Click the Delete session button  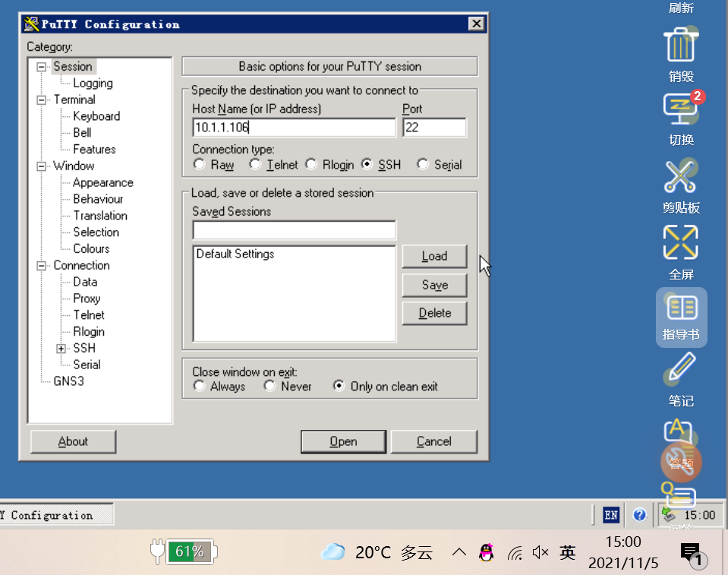(434, 313)
